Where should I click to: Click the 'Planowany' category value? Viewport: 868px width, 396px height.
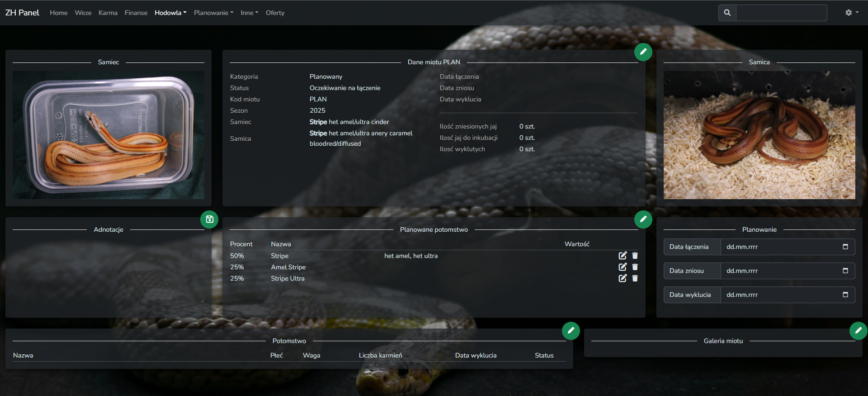coord(326,76)
